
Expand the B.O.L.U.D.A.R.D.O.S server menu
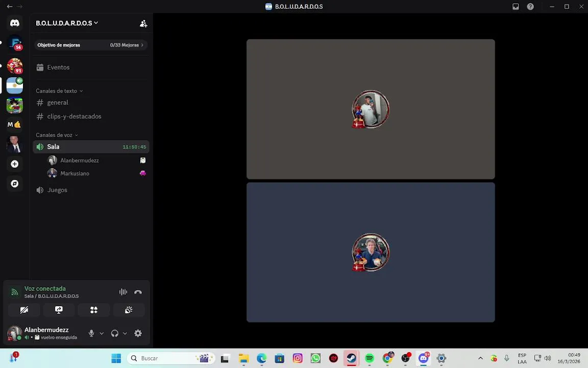[67, 24]
